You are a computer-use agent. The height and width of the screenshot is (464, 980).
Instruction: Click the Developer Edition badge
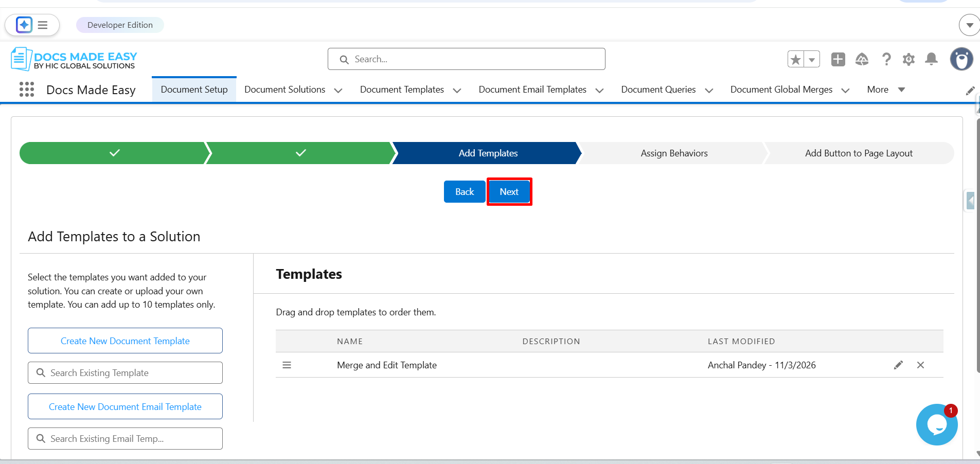(120, 25)
